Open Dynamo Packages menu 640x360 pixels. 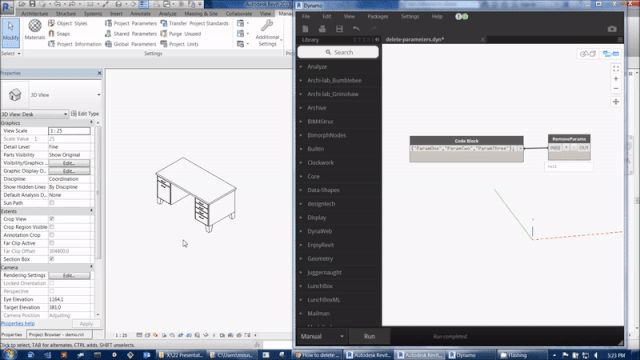click(378, 16)
